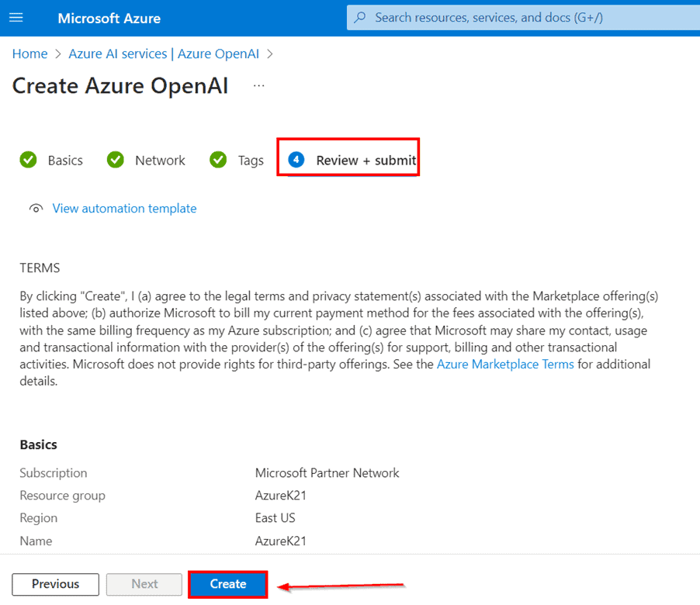Click the Previous button
The width and height of the screenshot is (700, 605).
point(55,584)
